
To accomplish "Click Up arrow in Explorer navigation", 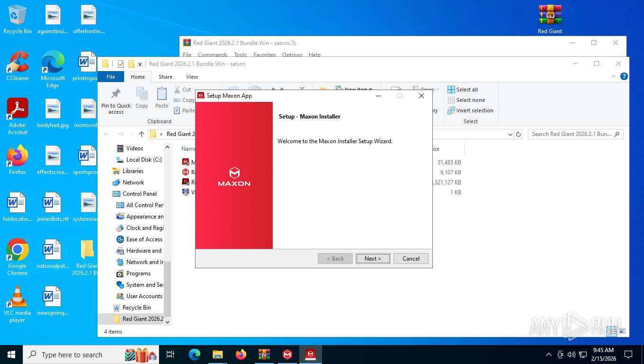I will 142,134.
